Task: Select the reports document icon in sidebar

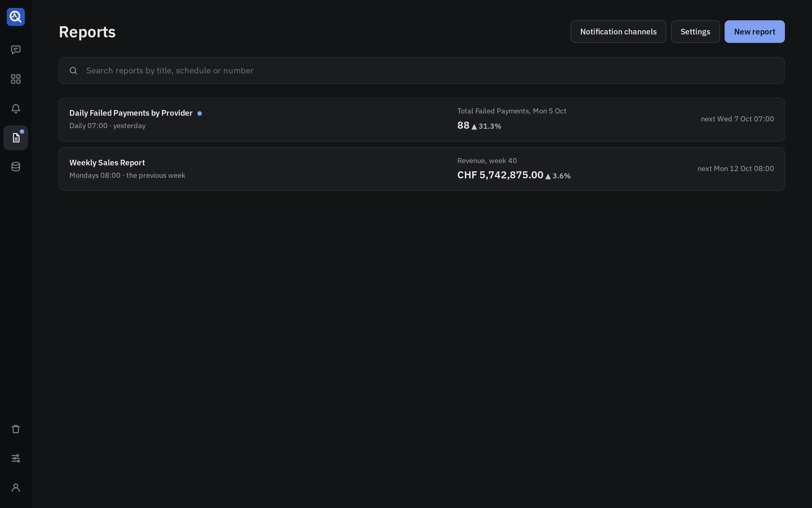Action: (16, 138)
